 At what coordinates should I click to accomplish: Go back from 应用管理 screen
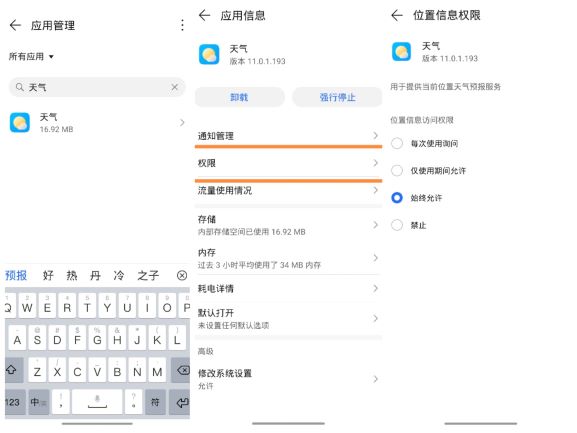(x=15, y=25)
